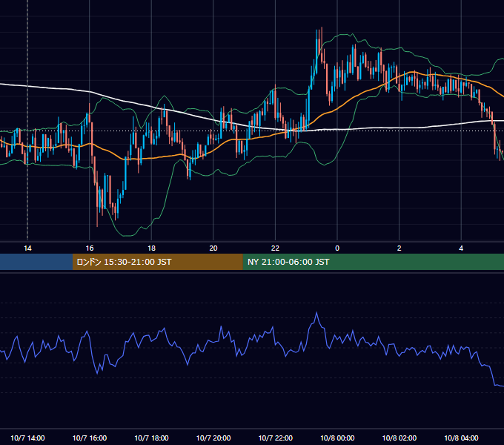504x445 pixels.
Task: Click the 16 hour label on the price chart
Action: point(90,248)
